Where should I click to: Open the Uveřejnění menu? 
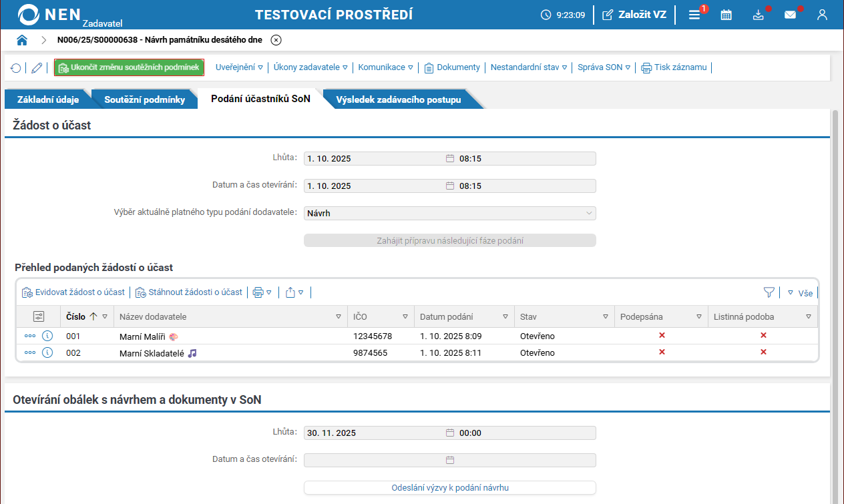tap(239, 67)
